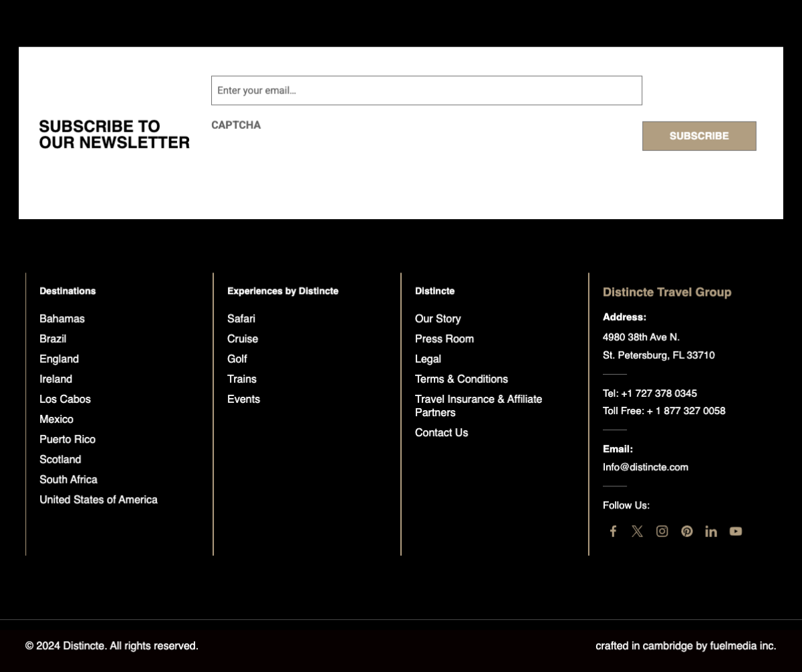Open the Los Cabos destination link
The width and height of the screenshot is (802, 672).
click(x=65, y=399)
